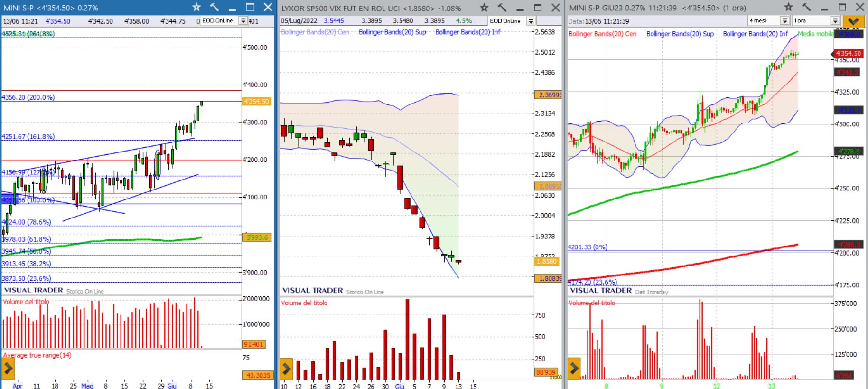Click Volume del titolo label in MINI S-P daily window
Screen dimensions: 868x389
26,302
